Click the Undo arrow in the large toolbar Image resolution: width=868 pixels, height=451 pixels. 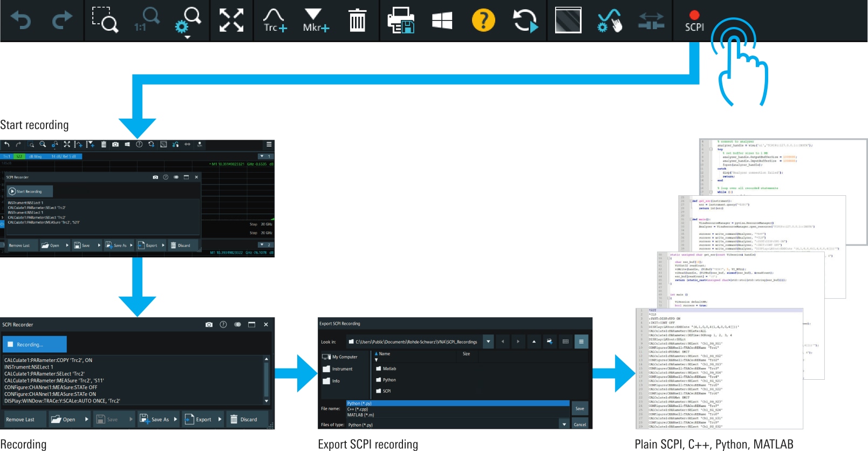21,20
